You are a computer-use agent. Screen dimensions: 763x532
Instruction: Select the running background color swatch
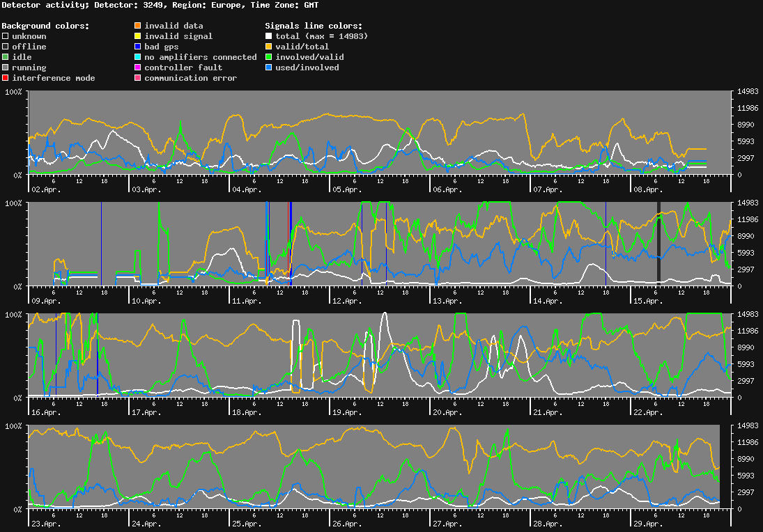coord(5,68)
